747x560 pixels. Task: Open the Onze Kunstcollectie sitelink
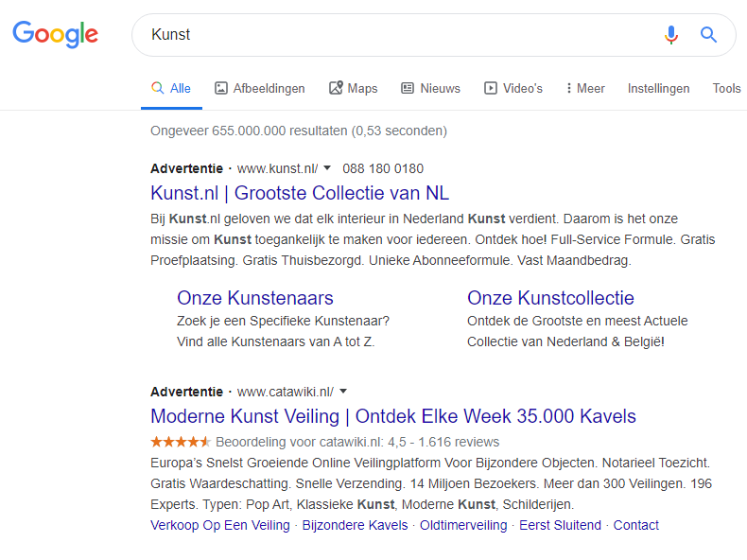[550, 298]
